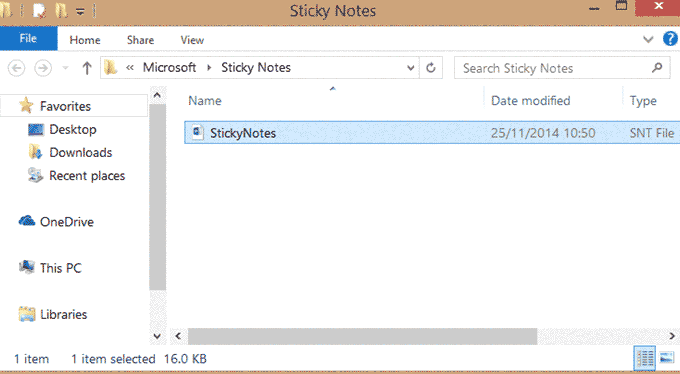680x374 pixels.
Task: Click the Forward navigation arrow
Action: (43, 68)
